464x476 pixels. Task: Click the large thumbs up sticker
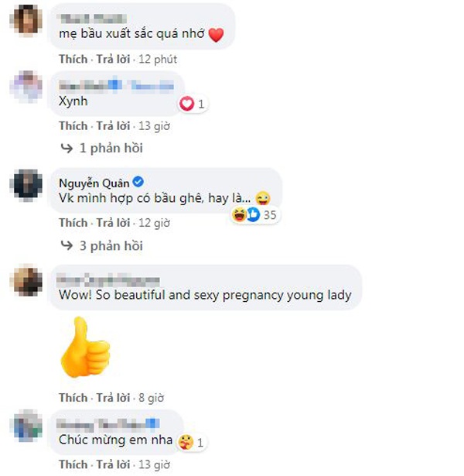[85, 347]
